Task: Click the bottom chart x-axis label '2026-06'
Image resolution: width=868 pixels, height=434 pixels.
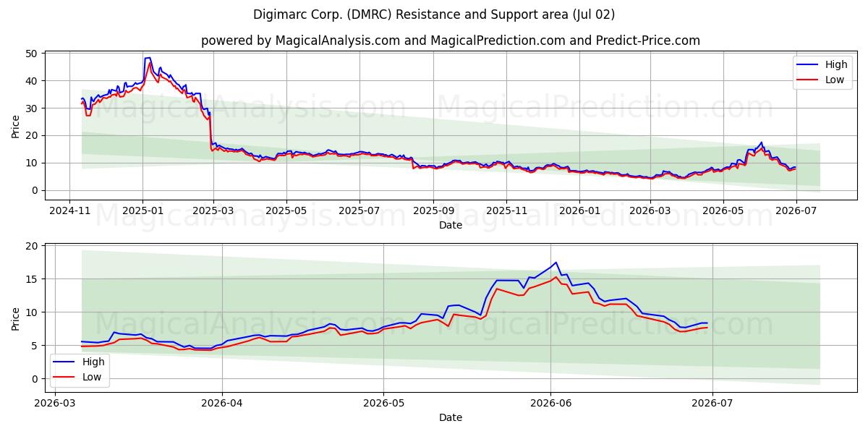Action: 550,402
